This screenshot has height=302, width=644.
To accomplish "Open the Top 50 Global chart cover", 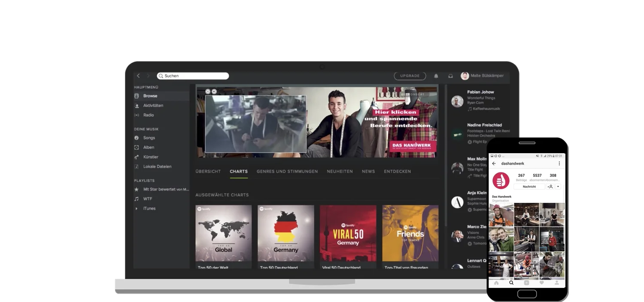I will point(224,233).
